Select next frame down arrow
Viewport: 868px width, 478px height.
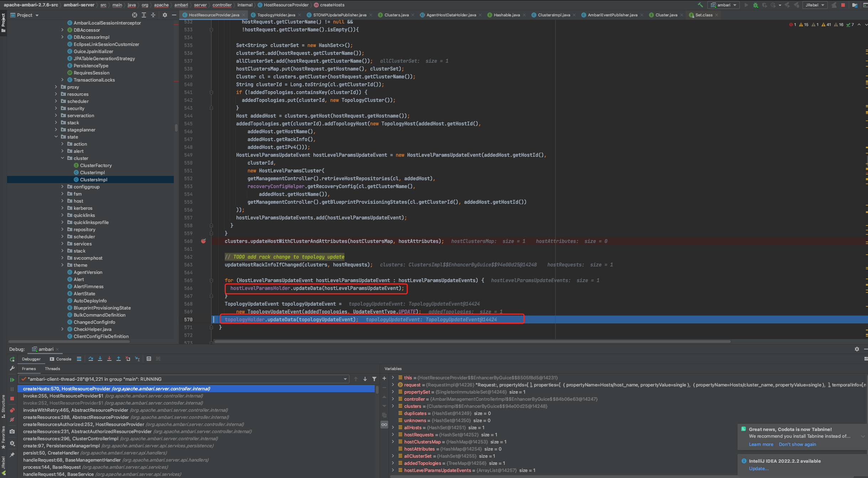[x=365, y=379]
